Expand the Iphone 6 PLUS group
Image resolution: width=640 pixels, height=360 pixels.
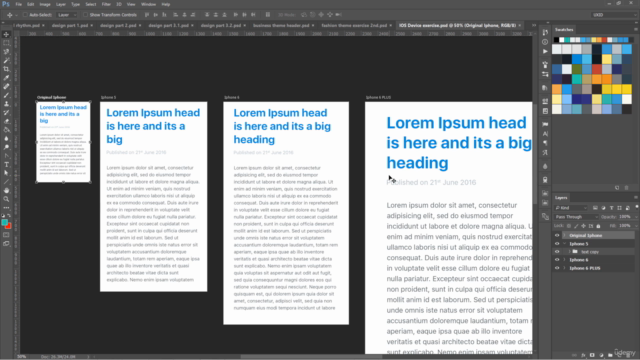(565, 268)
